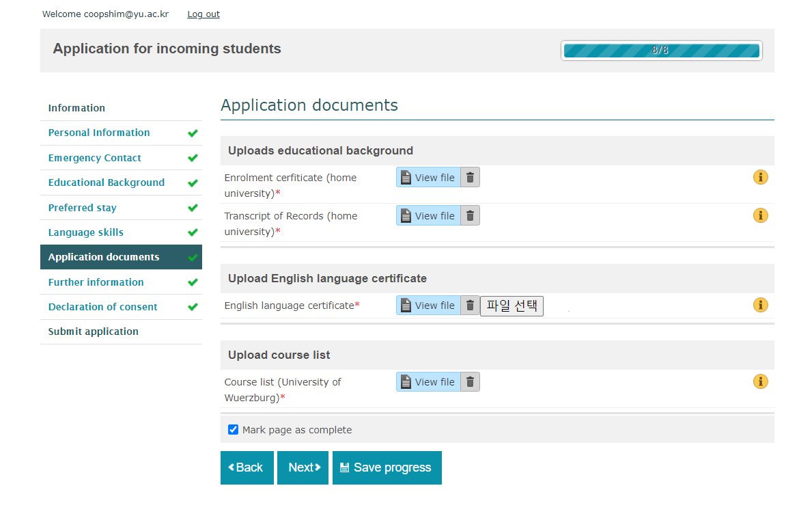
Task: Remove English language certificate using trash icon
Action: [x=470, y=306]
